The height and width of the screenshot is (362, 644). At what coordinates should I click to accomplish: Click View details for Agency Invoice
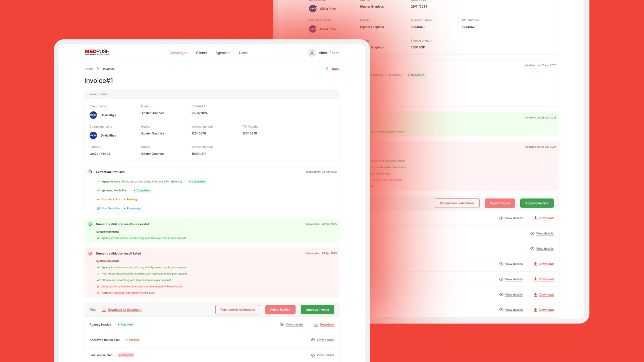tap(294, 324)
